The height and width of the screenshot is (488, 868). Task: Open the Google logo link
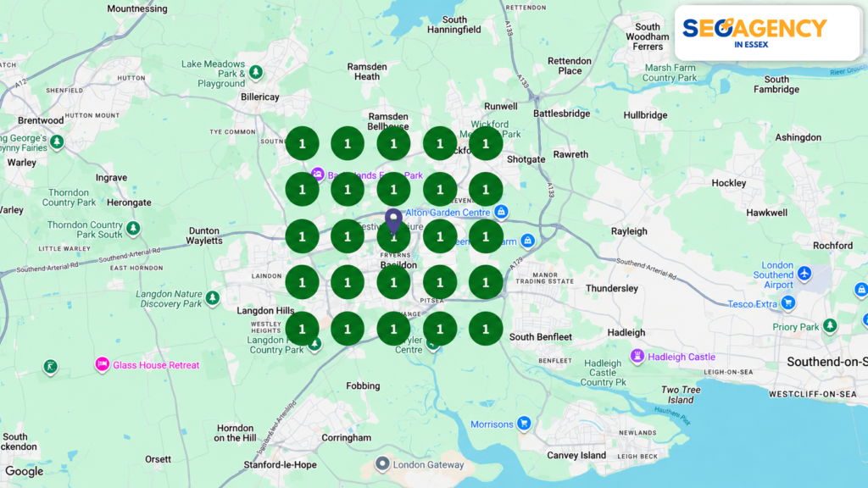pyautogui.click(x=25, y=471)
